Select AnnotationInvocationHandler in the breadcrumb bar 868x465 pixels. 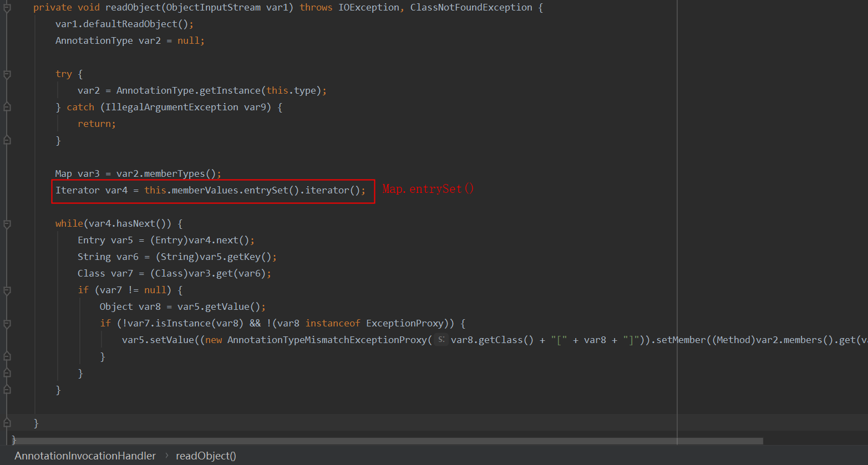(85, 456)
